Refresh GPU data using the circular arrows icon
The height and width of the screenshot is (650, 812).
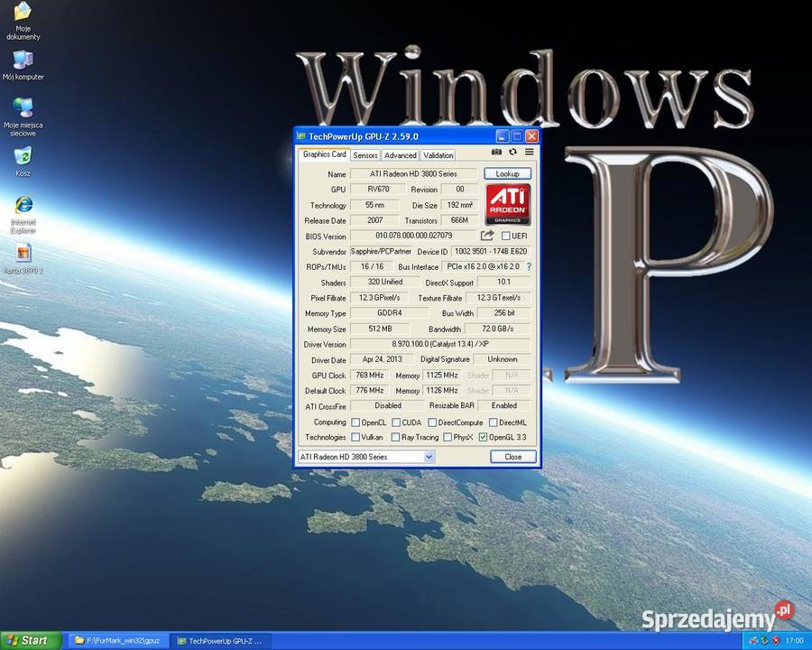tap(512, 151)
